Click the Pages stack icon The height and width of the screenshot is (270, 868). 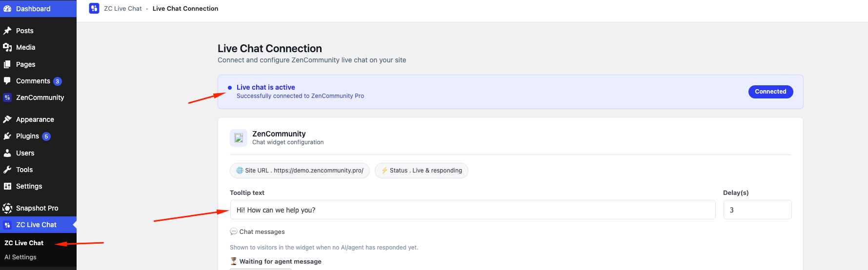coord(7,64)
